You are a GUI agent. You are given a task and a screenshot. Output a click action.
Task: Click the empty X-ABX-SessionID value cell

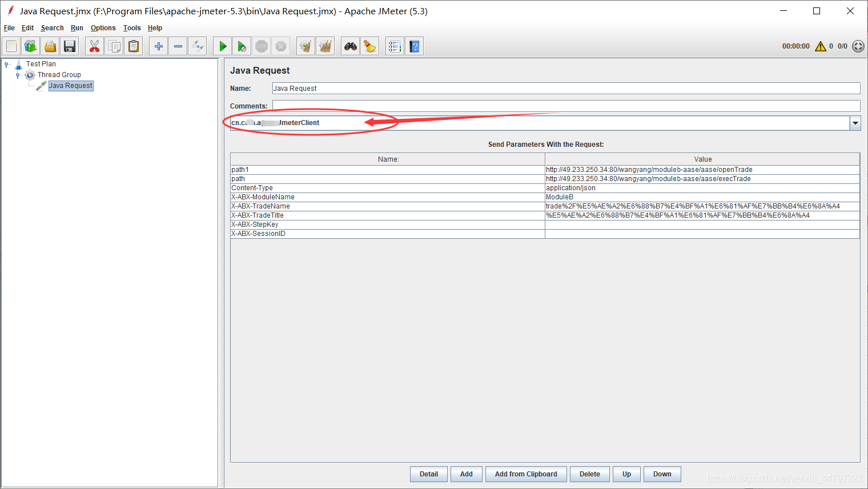click(x=702, y=234)
